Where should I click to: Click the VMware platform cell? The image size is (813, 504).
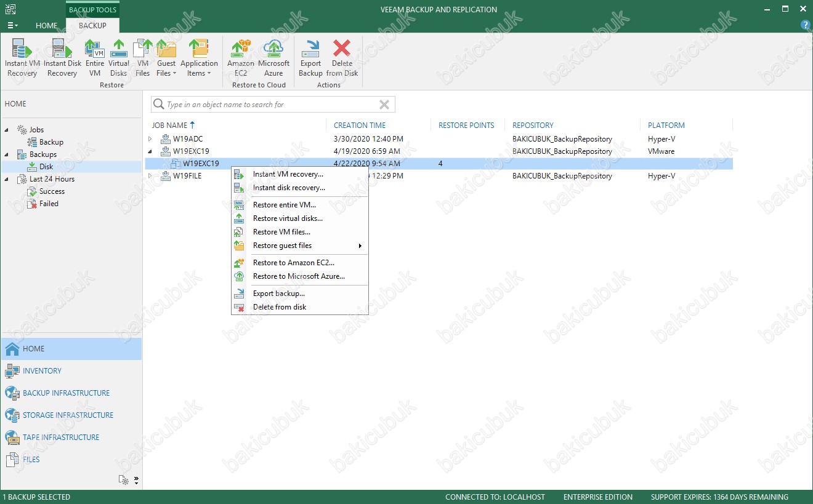pos(661,151)
